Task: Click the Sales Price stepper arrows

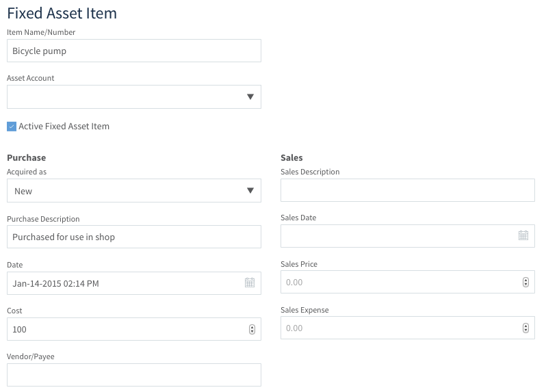Action: point(525,282)
